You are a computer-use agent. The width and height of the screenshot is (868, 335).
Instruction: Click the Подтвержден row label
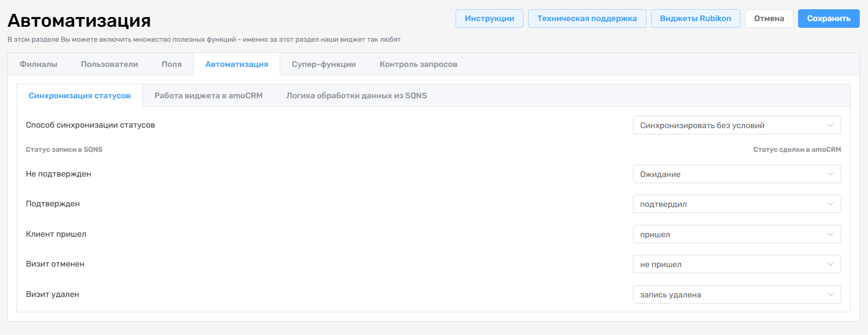point(53,204)
